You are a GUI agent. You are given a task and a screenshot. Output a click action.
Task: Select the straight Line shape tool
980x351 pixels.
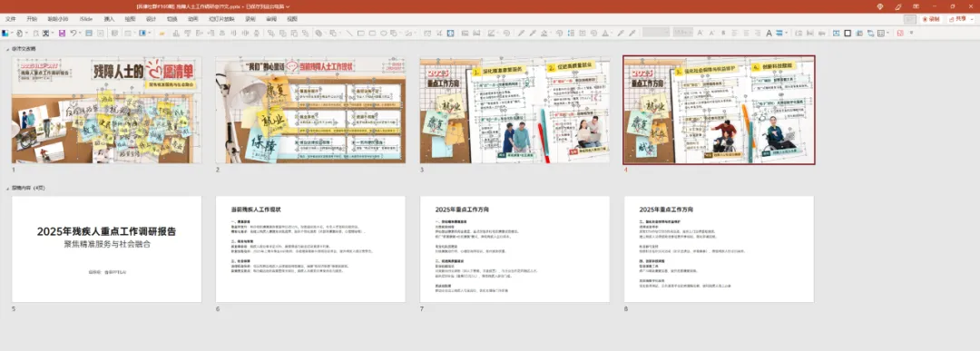[x=349, y=33]
